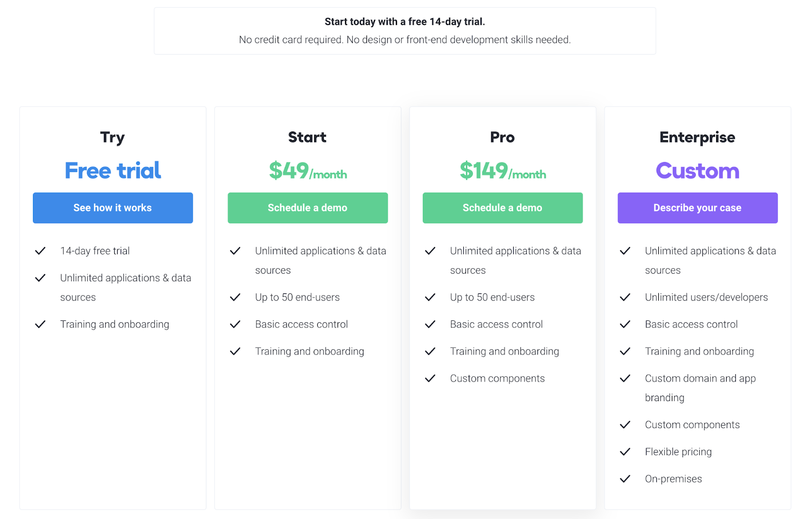Click the purple "Custom" pricing label

pos(697,171)
